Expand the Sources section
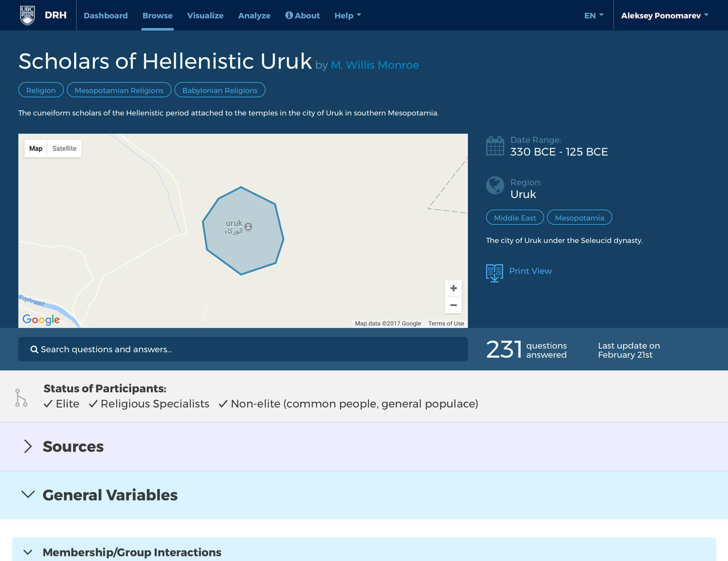Viewport: 728px width, 561px height. [28, 447]
